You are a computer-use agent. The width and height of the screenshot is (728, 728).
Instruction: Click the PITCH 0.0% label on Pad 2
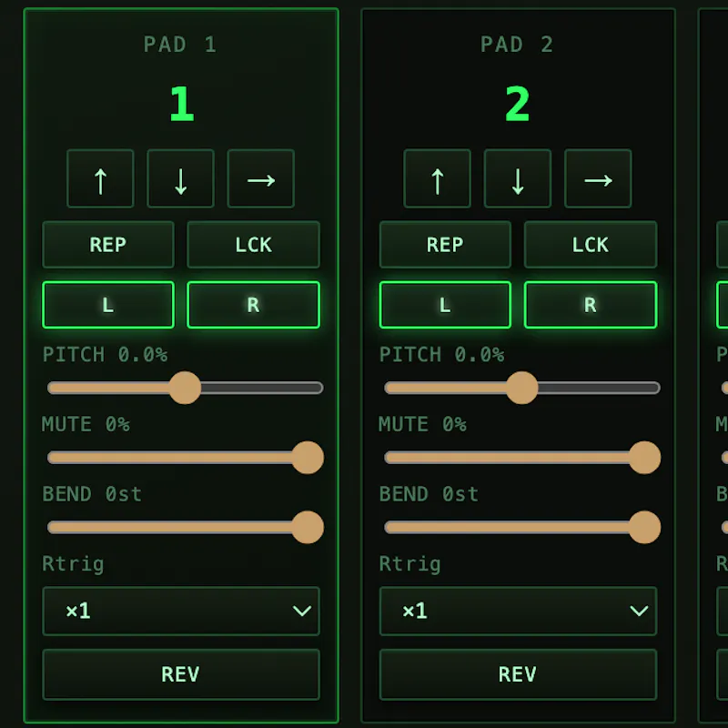pos(441,355)
